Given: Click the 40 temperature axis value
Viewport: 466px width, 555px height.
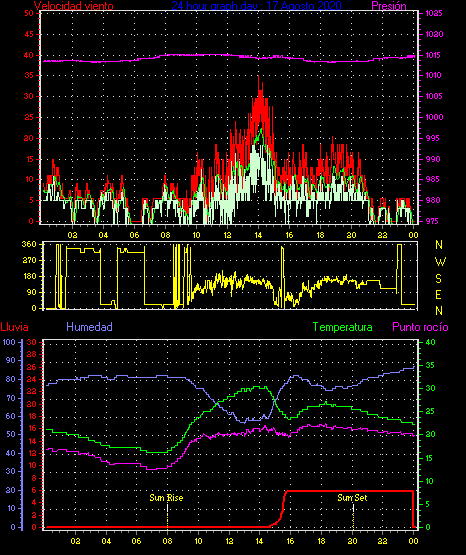Looking at the screenshot, I should tap(431, 342).
